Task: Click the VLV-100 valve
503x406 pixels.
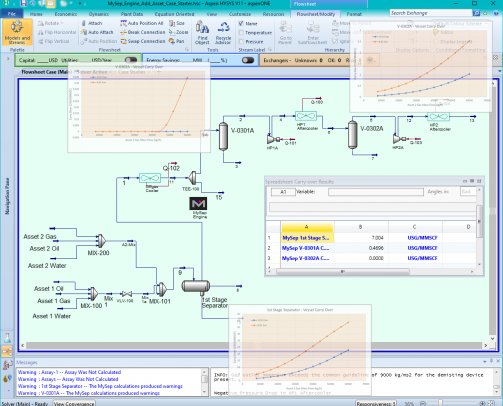Action: [127, 294]
